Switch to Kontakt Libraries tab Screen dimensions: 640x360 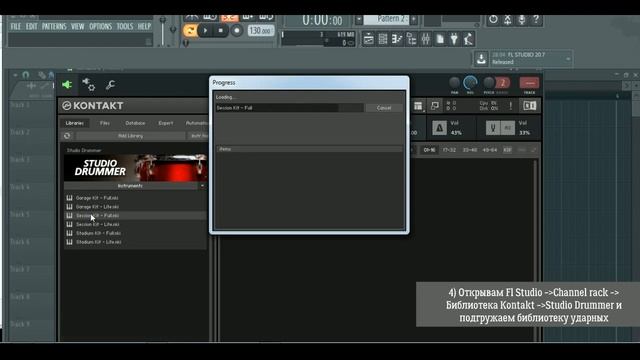(x=75, y=123)
